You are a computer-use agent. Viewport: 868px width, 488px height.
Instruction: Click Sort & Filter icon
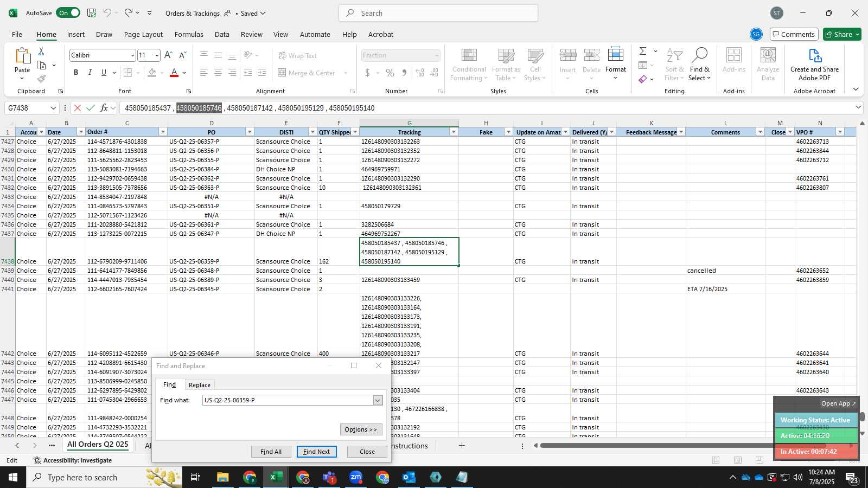[x=674, y=64]
